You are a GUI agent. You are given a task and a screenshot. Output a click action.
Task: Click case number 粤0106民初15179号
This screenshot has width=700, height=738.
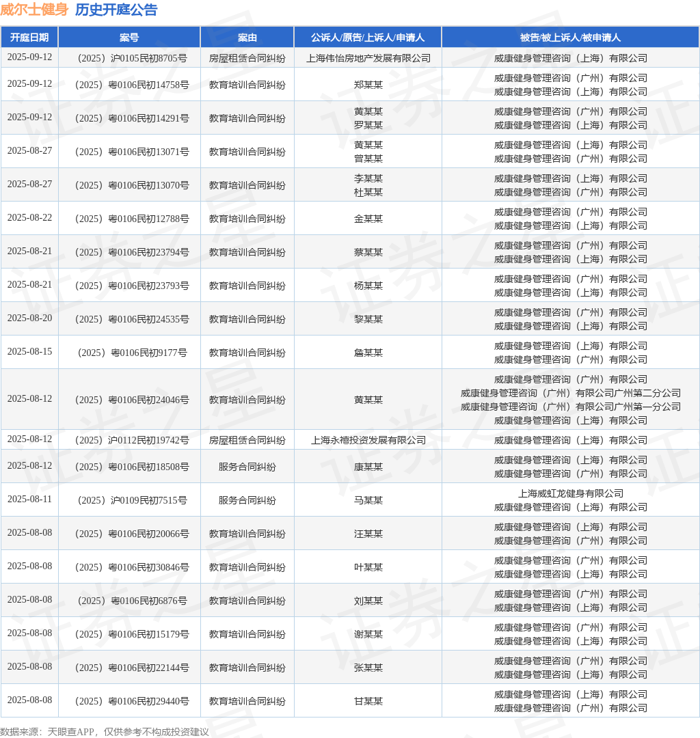click(133, 633)
